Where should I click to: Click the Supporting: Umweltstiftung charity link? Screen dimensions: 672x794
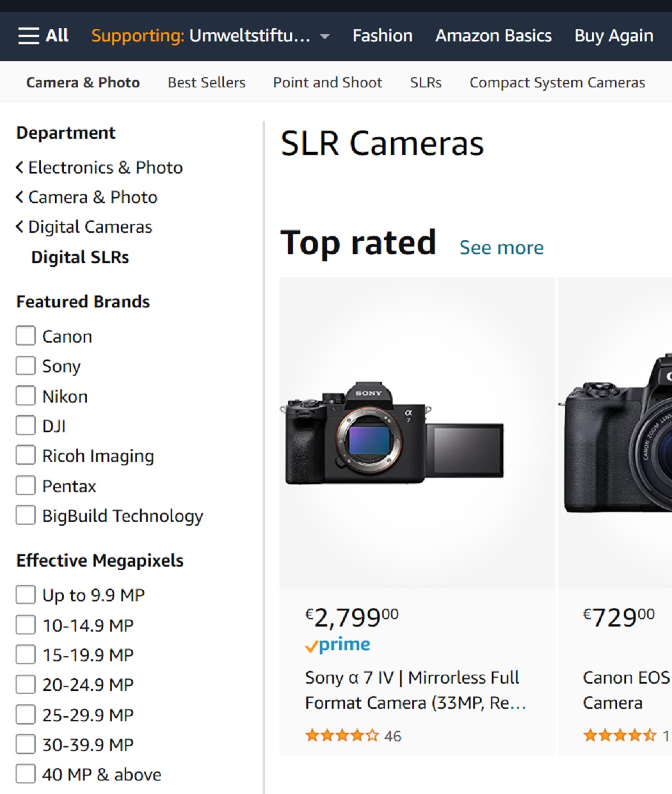pos(200,36)
